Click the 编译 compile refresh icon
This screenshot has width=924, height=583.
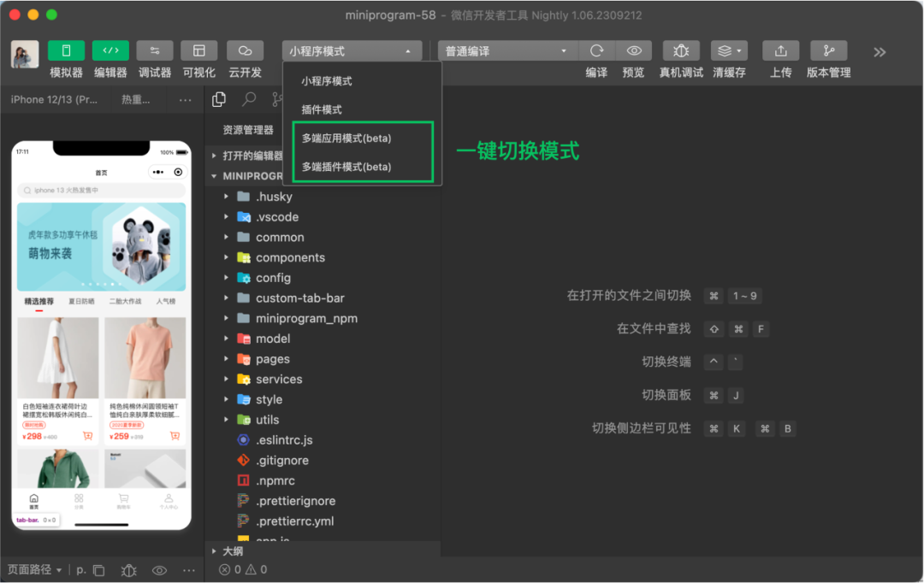click(596, 50)
